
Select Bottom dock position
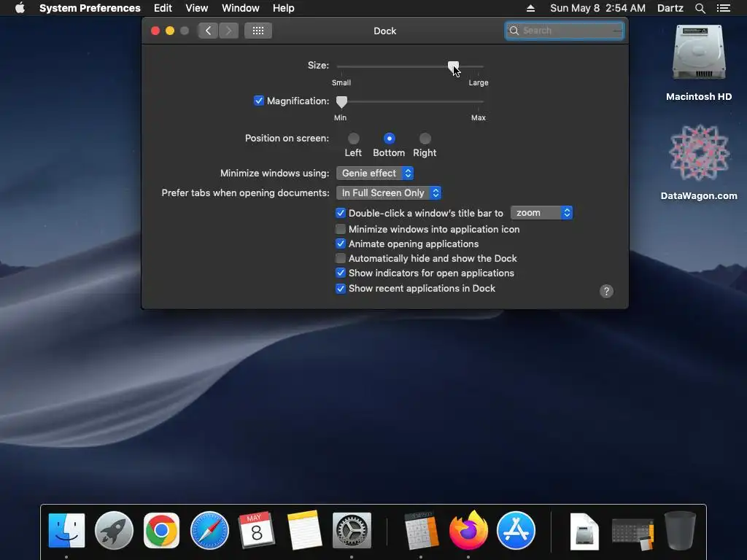tap(390, 139)
